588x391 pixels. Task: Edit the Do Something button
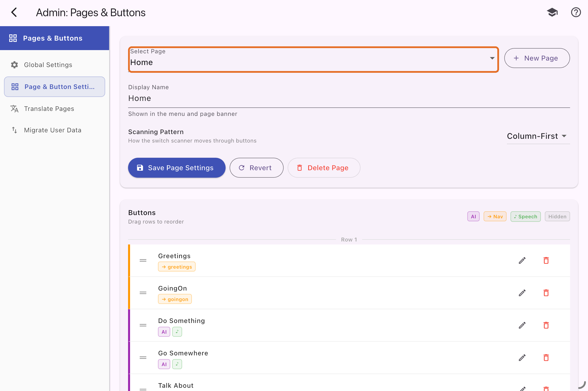[x=522, y=325]
